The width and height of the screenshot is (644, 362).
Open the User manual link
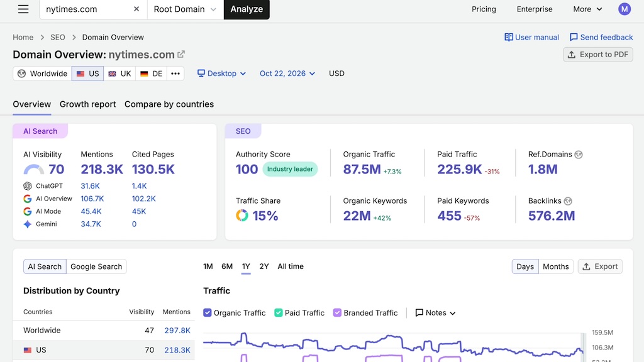click(531, 37)
